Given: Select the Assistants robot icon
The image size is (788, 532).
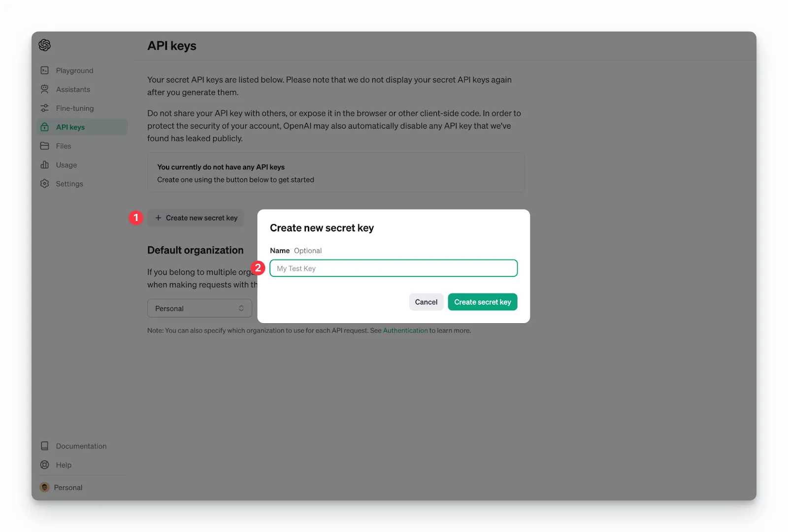Looking at the screenshot, I should (45, 89).
